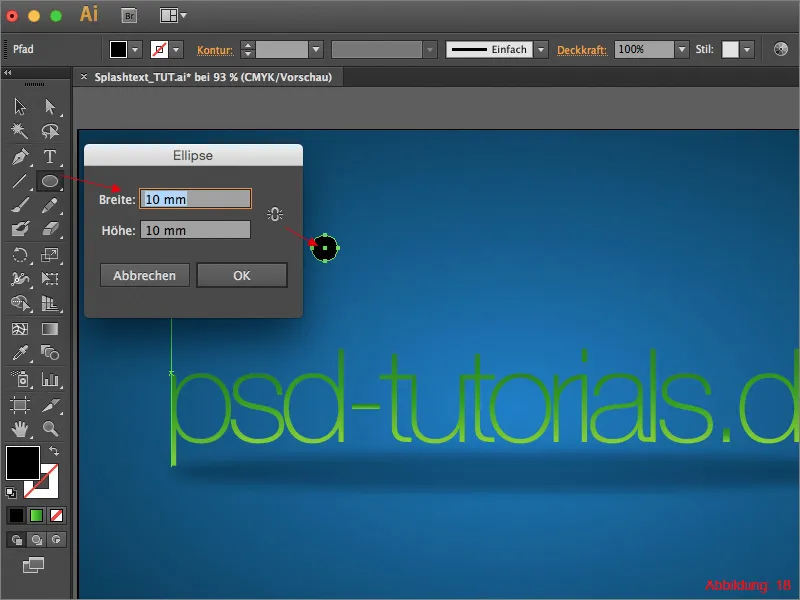The width and height of the screenshot is (800, 600).
Task: Click the Splashtext_TUT.ai document tab
Action: [213, 77]
